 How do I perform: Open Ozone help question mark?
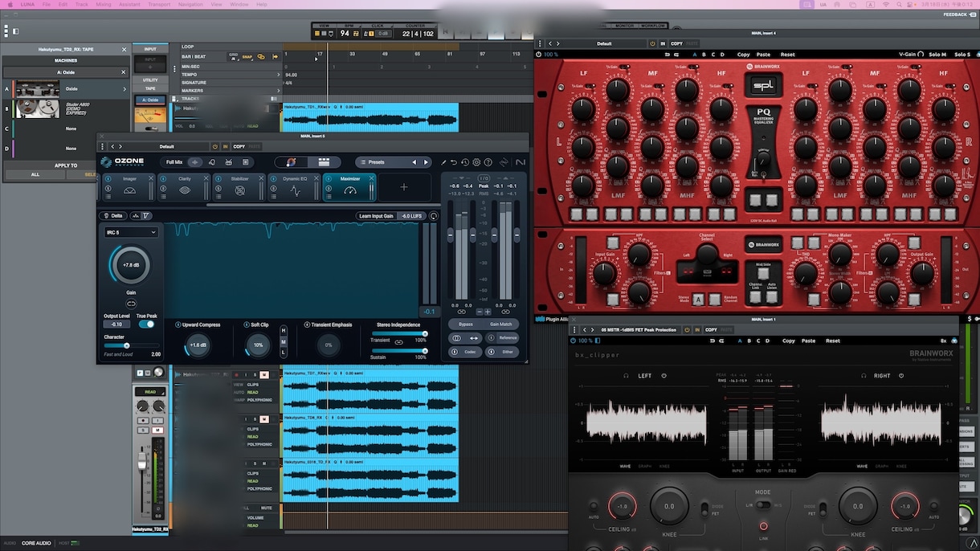click(488, 162)
